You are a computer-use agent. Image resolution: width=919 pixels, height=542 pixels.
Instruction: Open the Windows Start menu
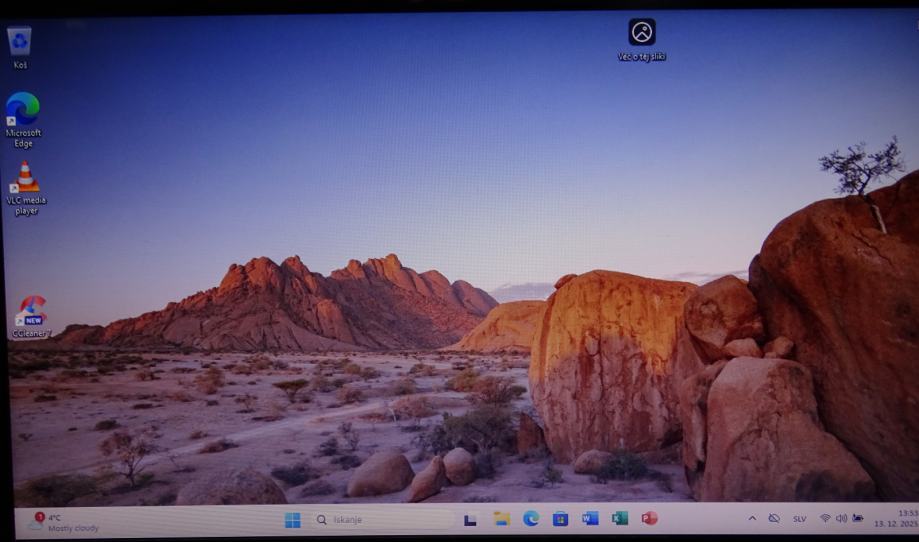(x=292, y=520)
